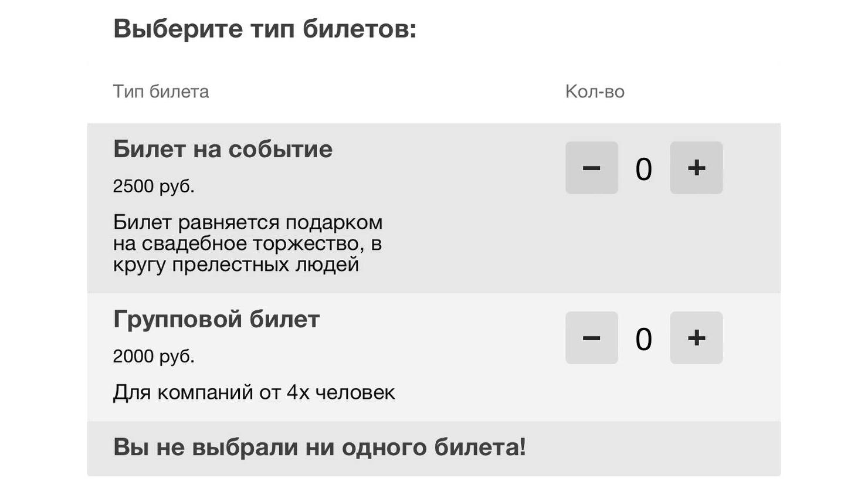Increase quantity of "Групповой билет"

click(x=696, y=338)
